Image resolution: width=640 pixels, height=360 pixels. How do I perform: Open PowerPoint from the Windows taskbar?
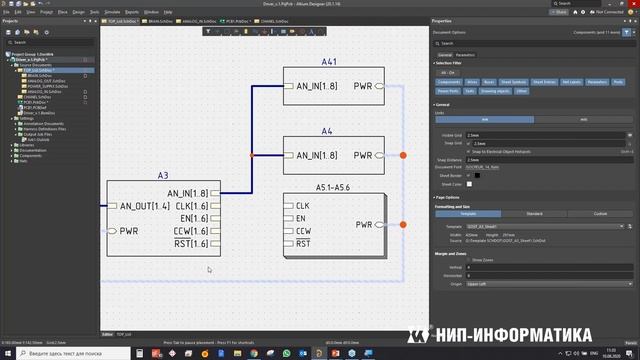coord(336,353)
